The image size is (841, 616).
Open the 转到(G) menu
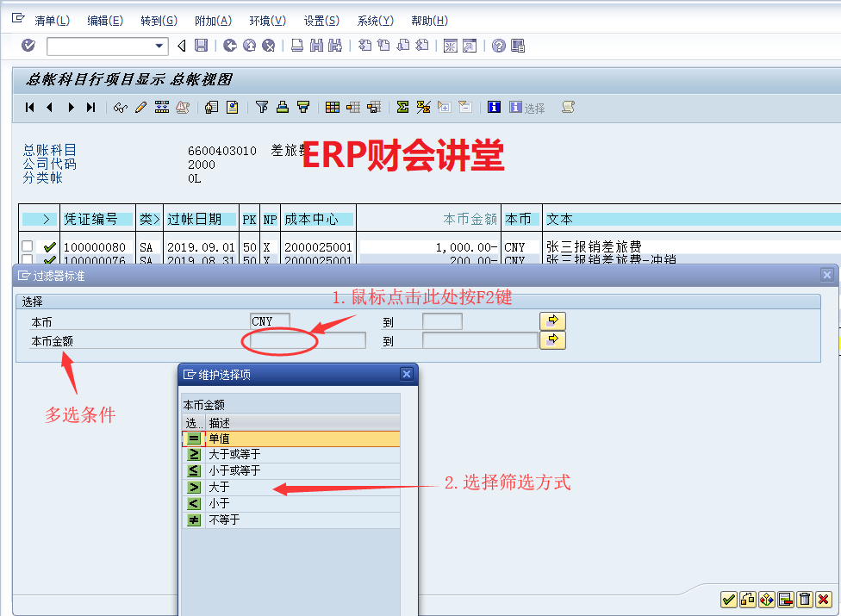point(159,21)
